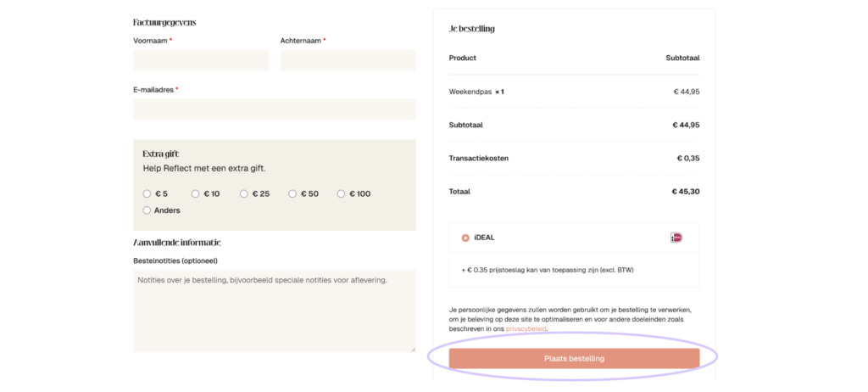The image size is (868, 392).
Task: Click the Bestelnotities textarea resize handle
Action: 413,349
